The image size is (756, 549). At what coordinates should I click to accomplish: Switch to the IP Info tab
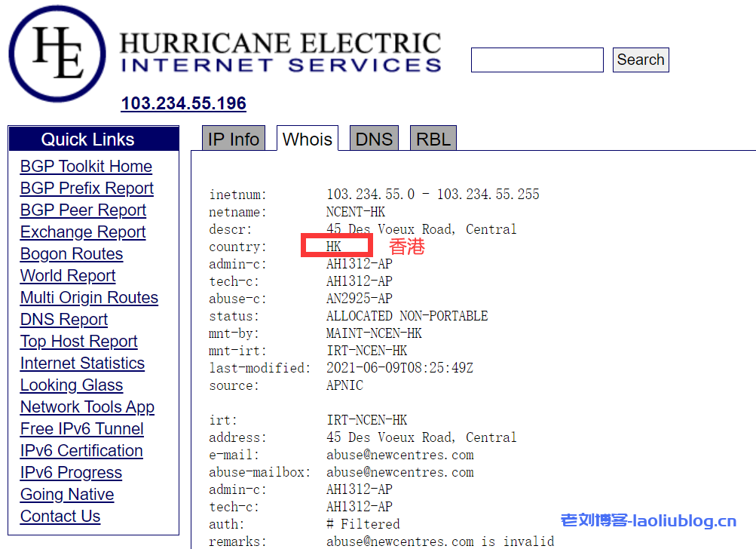click(x=234, y=140)
